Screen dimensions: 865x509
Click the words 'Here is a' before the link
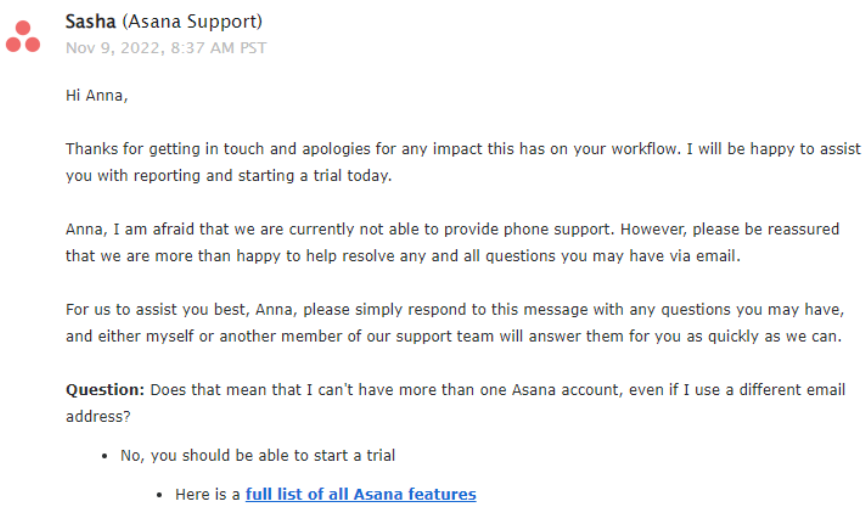(x=207, y=494)
